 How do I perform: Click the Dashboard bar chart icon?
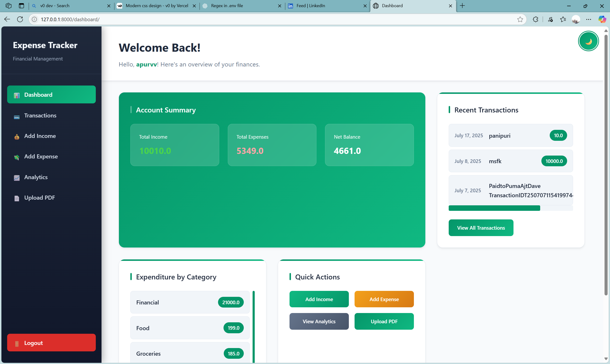tap(17, 96)
